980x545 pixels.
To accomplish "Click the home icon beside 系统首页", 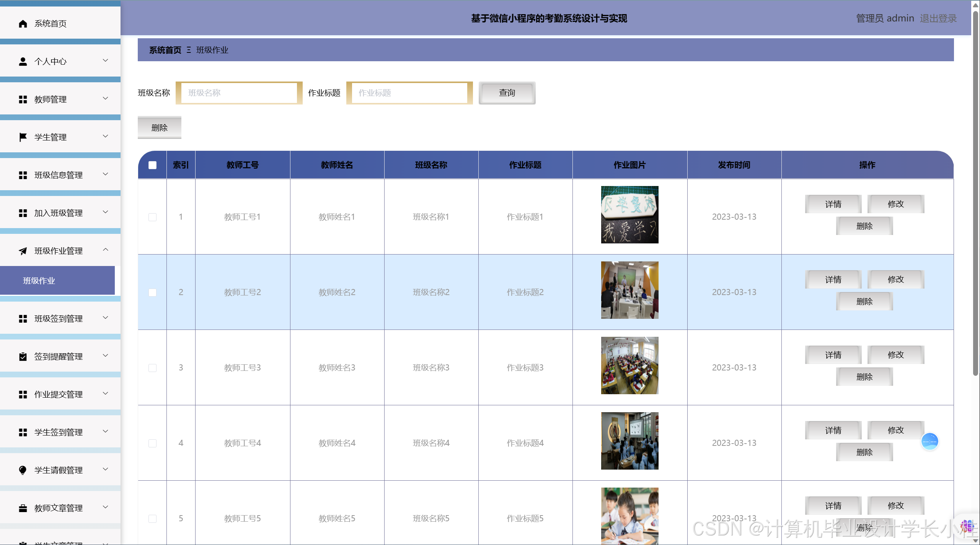I will (x=23, y=24).
